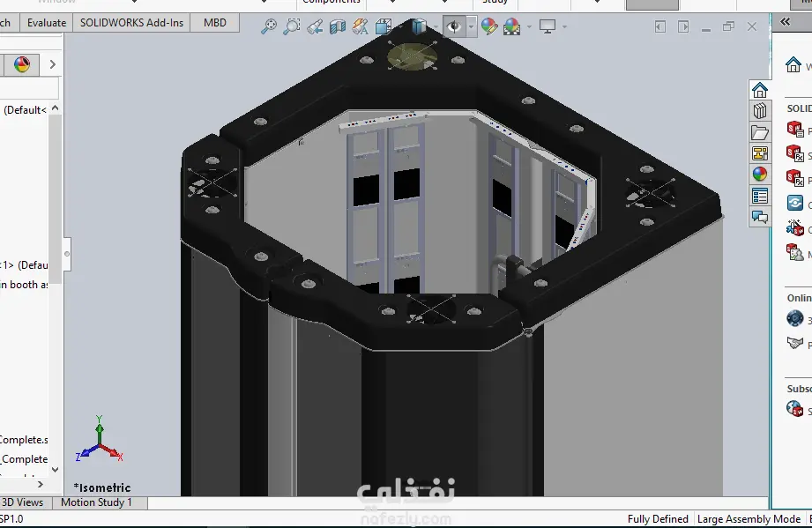Click the left panel collapse handle
Screen dimensions: 812x528
point(67,254)
